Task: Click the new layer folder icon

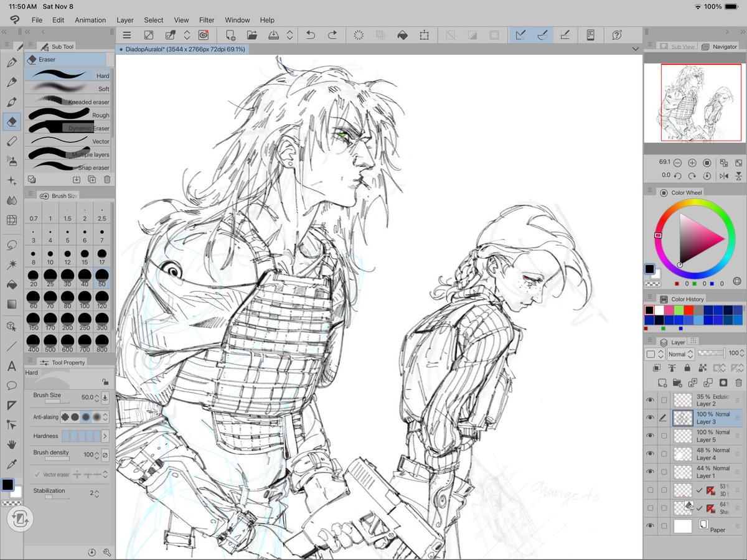Action: pyautogui.click(x=676, y=383)
